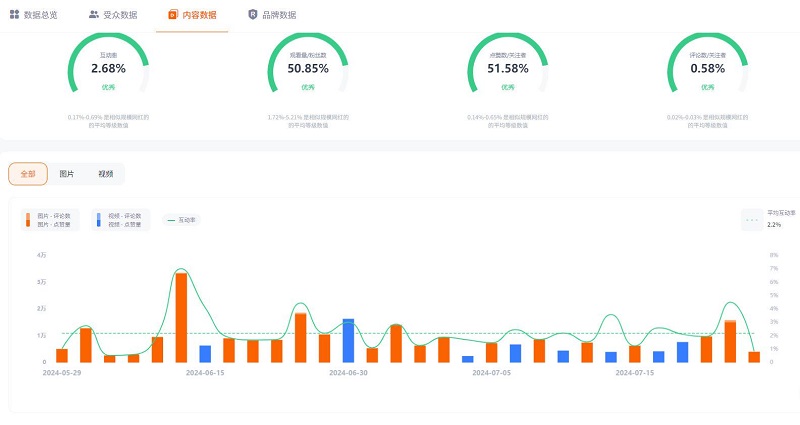The image size is (800, 425).
Task: Click the orange 图片 legend bar icon
Action: 28,219
